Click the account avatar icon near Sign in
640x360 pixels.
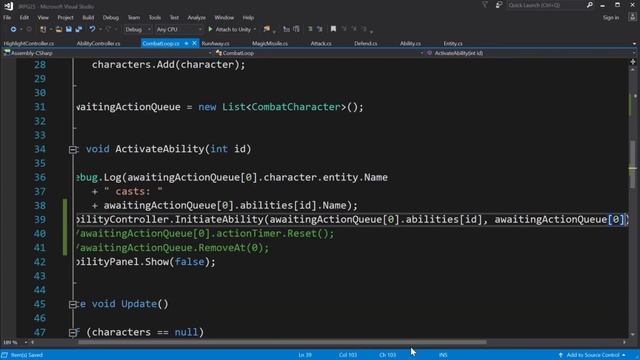(632, 17)
